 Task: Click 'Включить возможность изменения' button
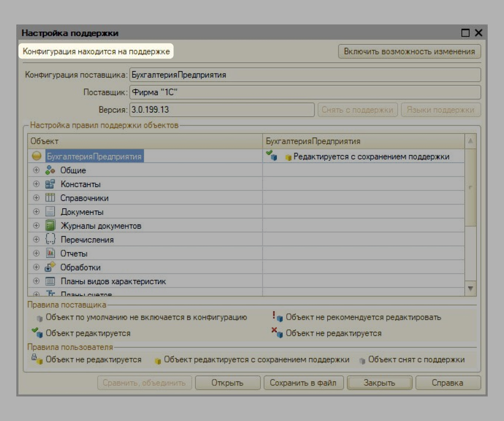(x=409, y=52)
